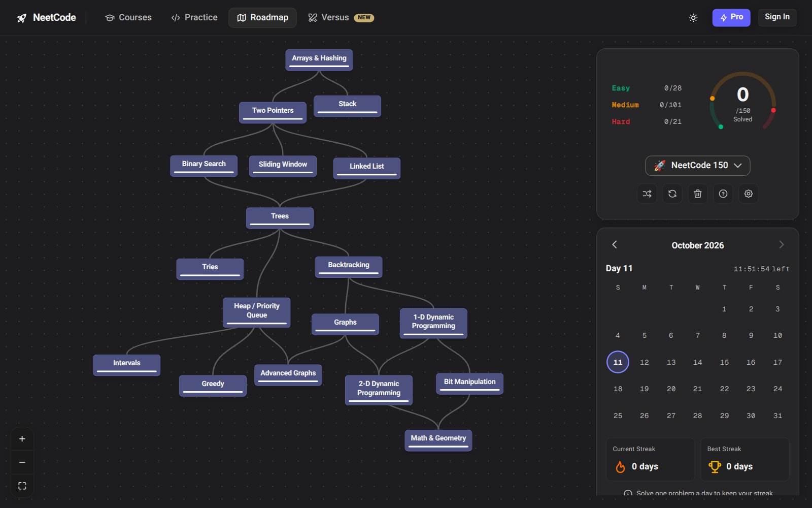Screen dimensions: 812x508
Task: Open the Greedy topic node
Action: coord(213,386)
